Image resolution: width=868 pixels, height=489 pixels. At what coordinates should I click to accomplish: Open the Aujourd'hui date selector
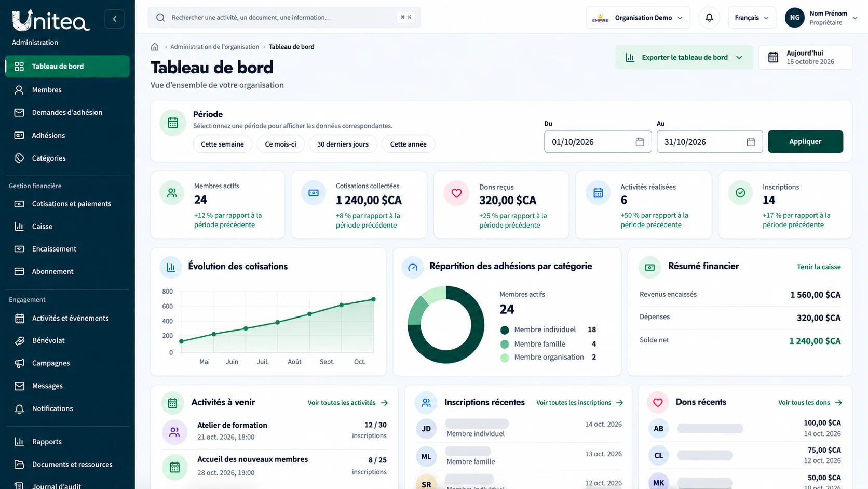[805, 57]
